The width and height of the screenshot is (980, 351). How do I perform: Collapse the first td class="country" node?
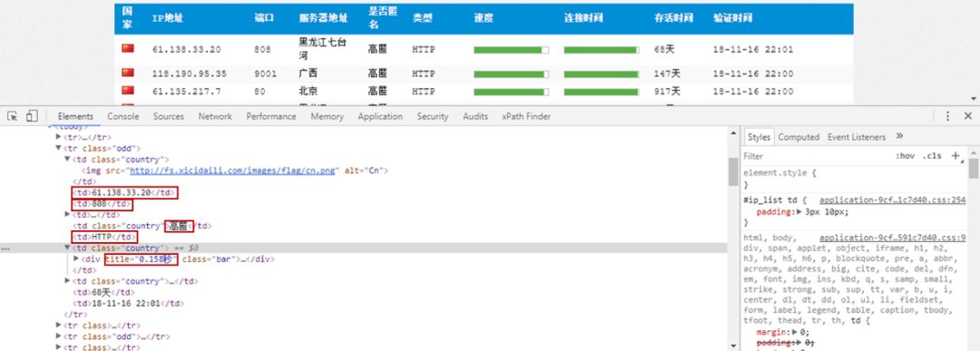coord(68,160)
